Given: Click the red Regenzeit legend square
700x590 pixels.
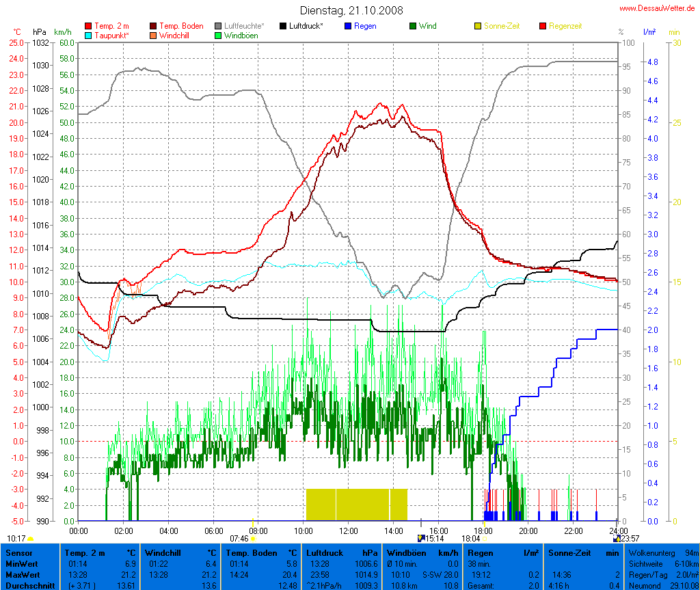Looking at the screenshot, I should (543, 26).
